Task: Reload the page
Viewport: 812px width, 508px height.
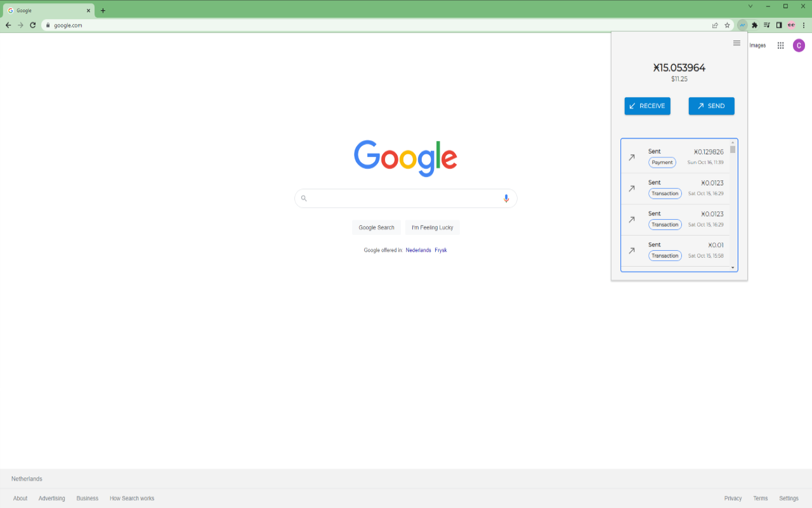Action: [x=33, y=25]
